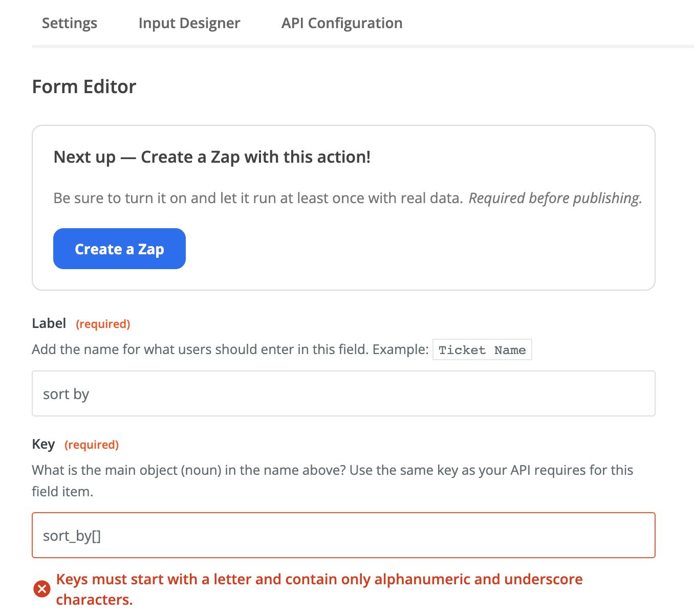694x616 pixels.
Task: Click the 'Key' field title
Action: [x=44, y=444]
